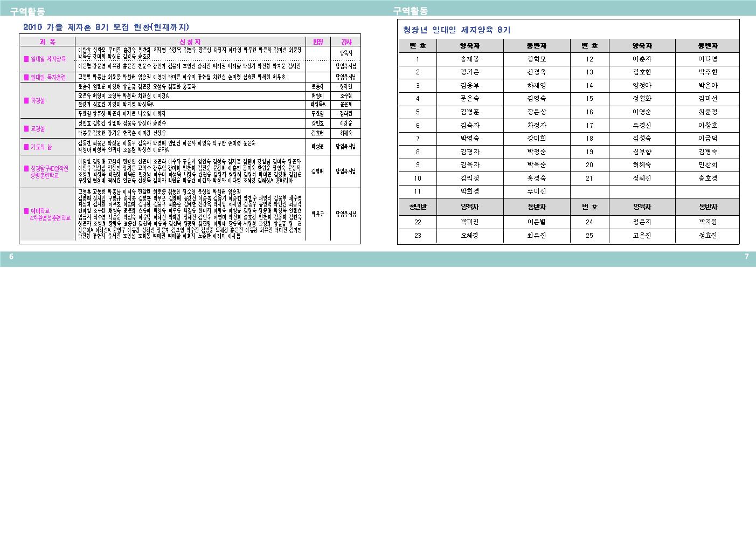The height and width of the screenshot is (535, 756).
Task: Click the pink square beside 일대일 제자양육
Action: (x=26, y=59)
